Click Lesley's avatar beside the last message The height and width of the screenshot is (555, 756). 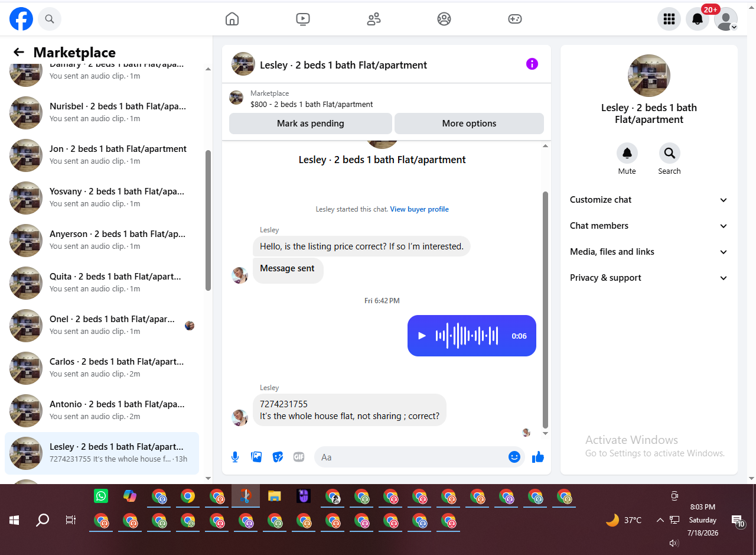coord(240,418)
